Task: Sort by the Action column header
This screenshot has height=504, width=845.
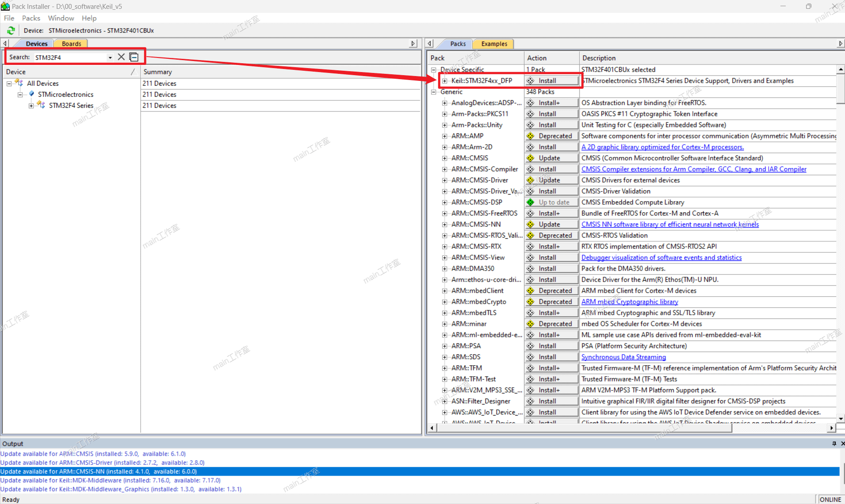Action: click(551, 58)
